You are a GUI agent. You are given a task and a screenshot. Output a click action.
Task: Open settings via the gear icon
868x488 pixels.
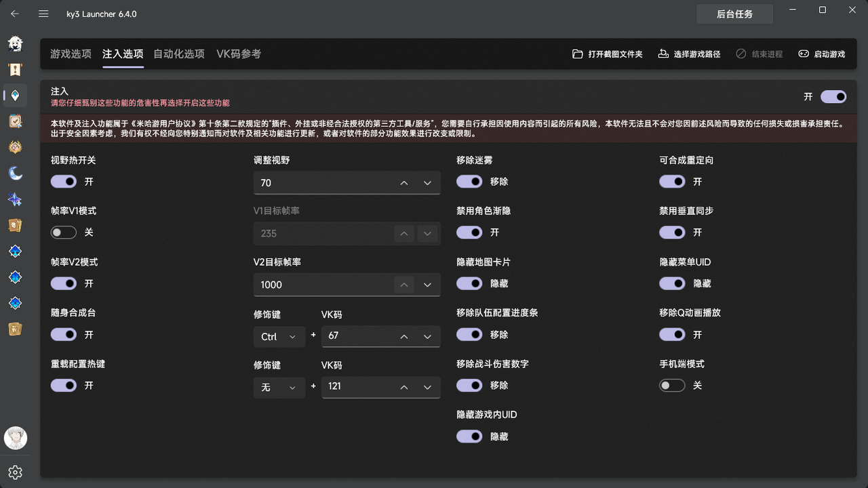click(x=15, y=472)
